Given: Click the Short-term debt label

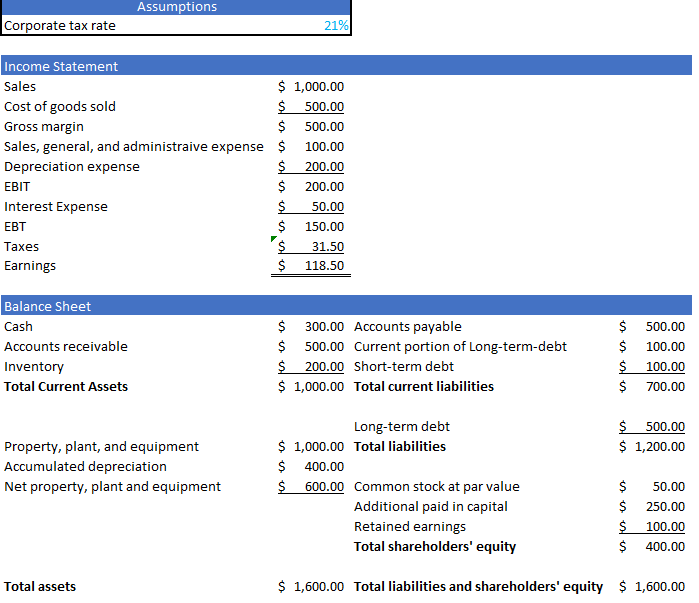Looking at the screenshot, I should tap(403, 367).
